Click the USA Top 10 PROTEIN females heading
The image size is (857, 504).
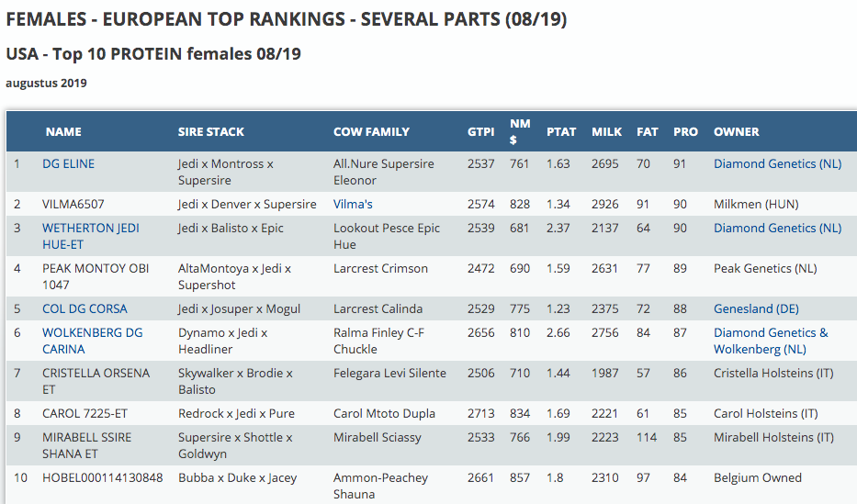point(153,54)
